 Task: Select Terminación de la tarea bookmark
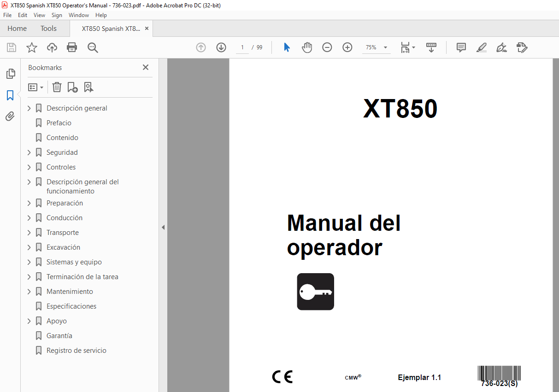coord(82,277)
